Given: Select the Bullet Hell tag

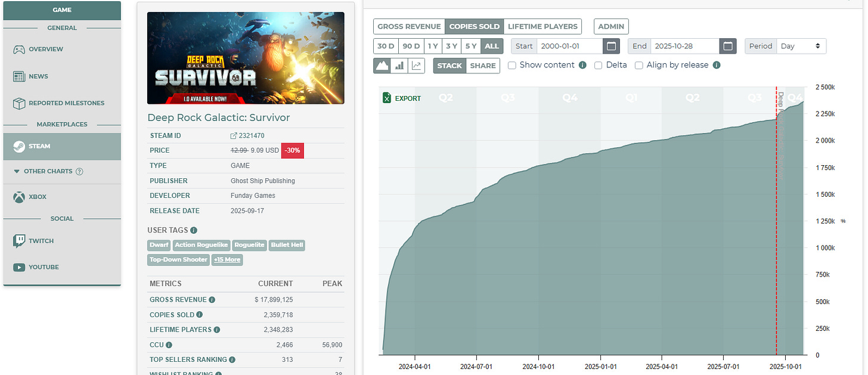Looking at the screenshot, I should 287,245.
